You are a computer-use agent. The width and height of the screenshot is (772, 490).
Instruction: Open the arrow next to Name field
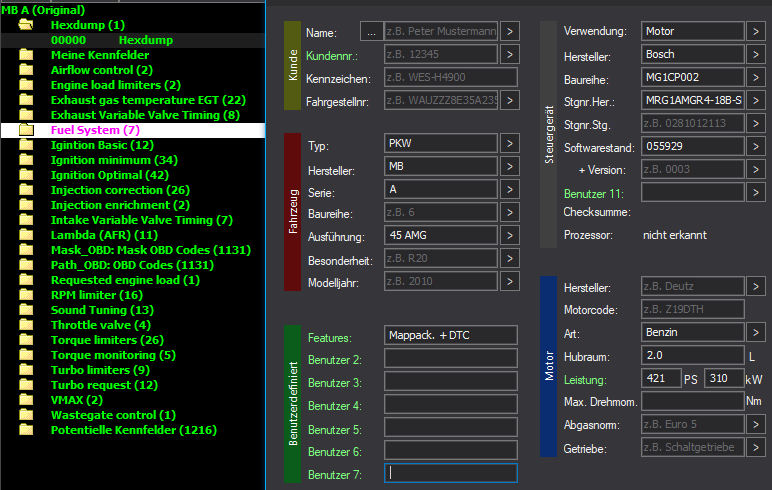tap(510, 32)
